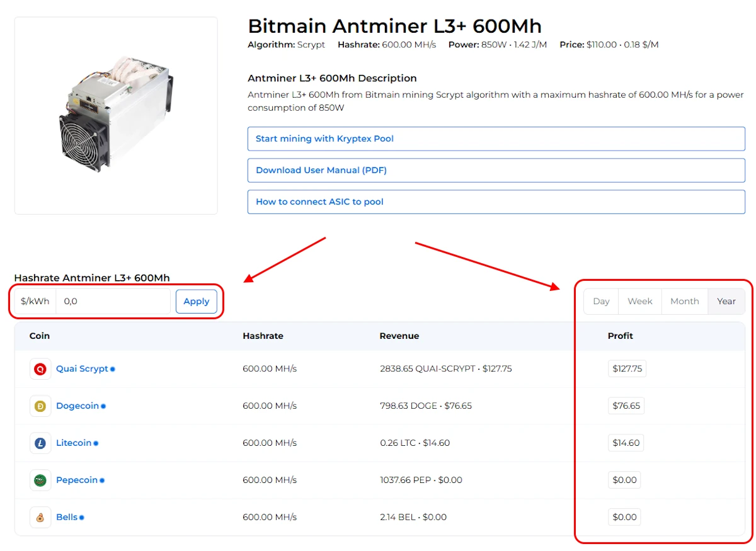
Task: Click the Litecoin coin icon
Action: [x=40, y=443]
